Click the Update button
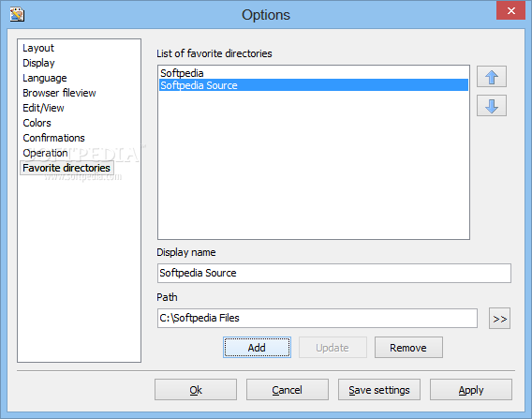The width and height of the screenshot is (532, 419). (x=332, y=348)
